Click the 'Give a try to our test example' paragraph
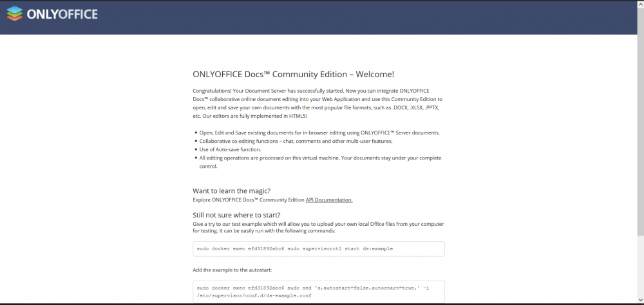The height and width of the screenshot is (305, 644). (x=318, y=227)
